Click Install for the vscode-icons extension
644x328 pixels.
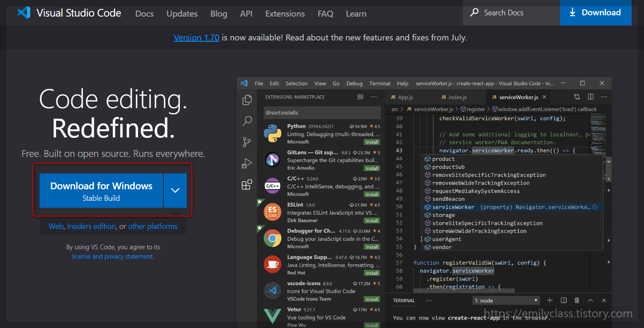pos(372,299)
